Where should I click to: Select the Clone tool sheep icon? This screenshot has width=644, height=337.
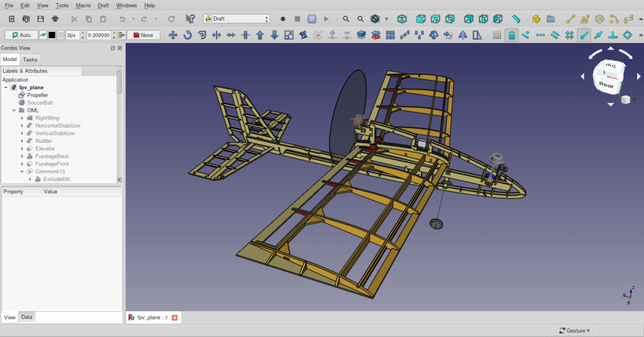(x=434, y=35)
